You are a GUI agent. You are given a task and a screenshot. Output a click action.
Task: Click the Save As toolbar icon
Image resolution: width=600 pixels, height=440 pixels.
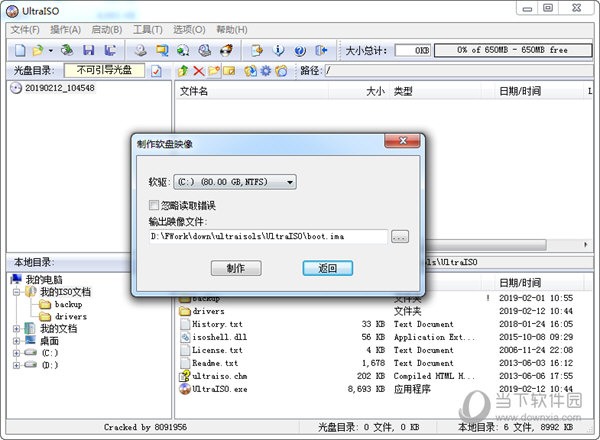110,50
